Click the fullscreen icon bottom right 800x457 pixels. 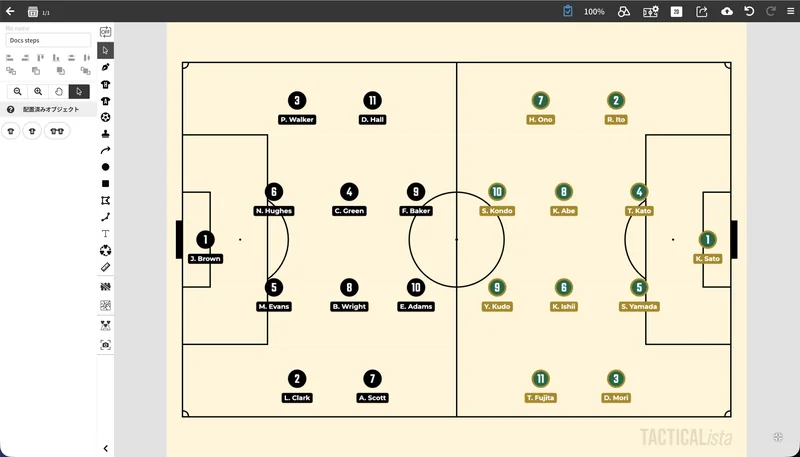coord(778,437)
